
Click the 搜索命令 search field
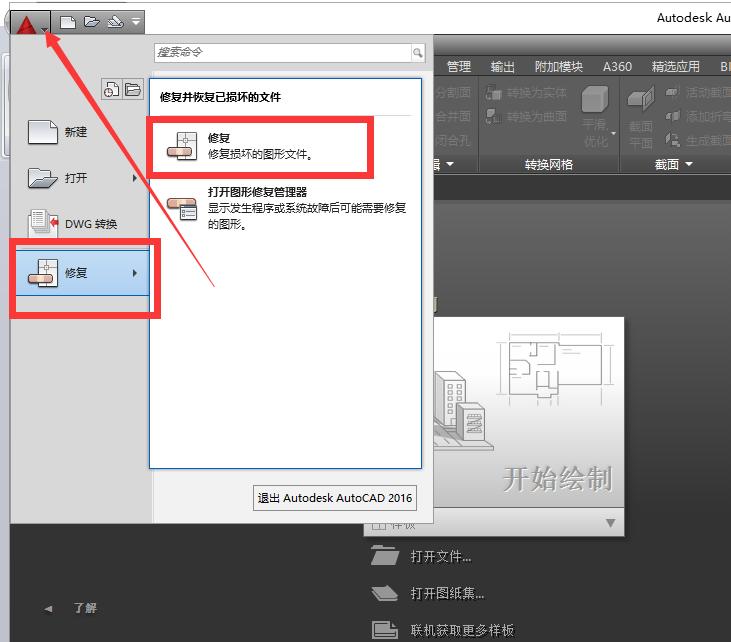pyautogui.click(x=283, y=53)
